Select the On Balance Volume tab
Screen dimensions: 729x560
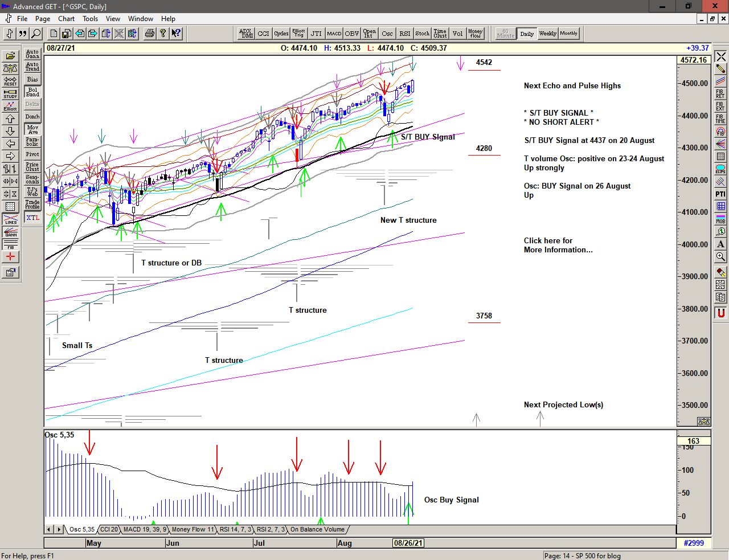(x=317, y=529)
